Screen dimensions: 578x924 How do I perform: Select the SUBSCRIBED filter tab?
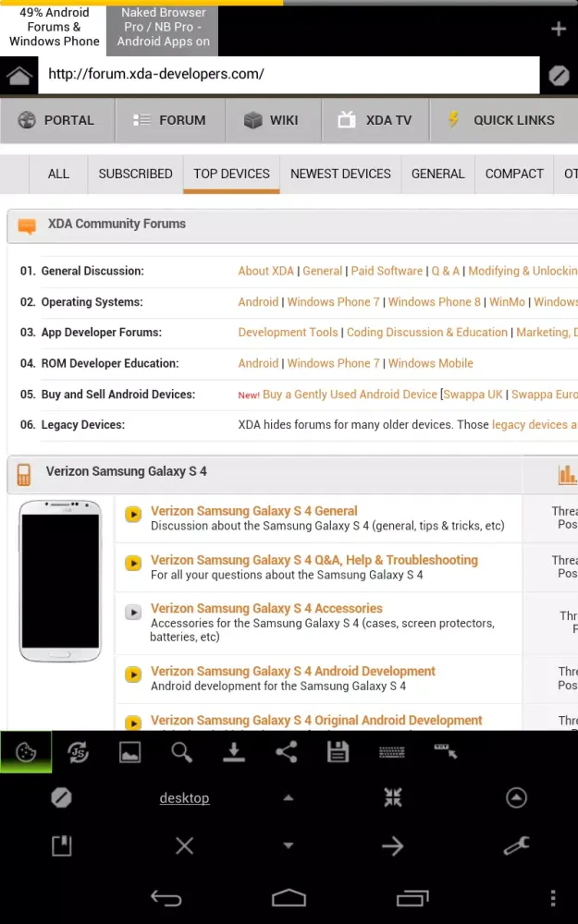(x=136, y=174)
